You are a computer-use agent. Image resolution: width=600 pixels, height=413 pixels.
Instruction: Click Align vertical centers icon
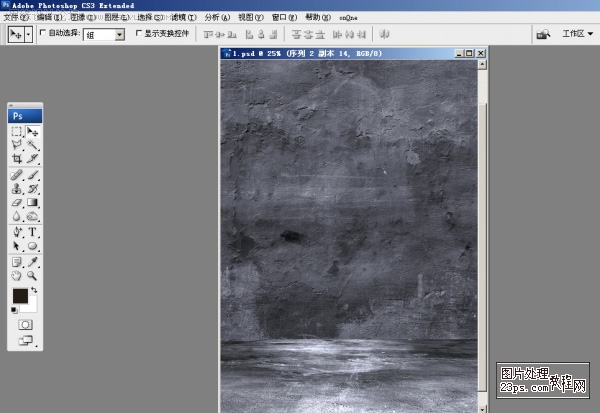(x=220, y=34)
